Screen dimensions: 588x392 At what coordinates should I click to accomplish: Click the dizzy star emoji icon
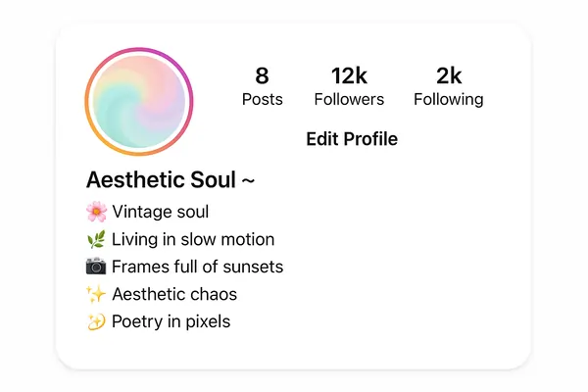tap(96, 321)
